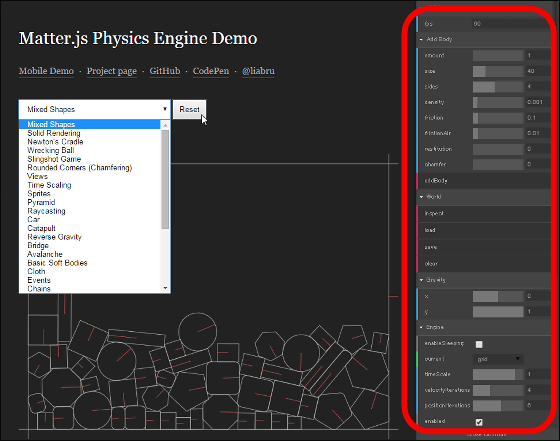The width and height of the screenshot is (560, 441).
Task: Choose Bridge from the demo list
Action: (x=90, y=245)
